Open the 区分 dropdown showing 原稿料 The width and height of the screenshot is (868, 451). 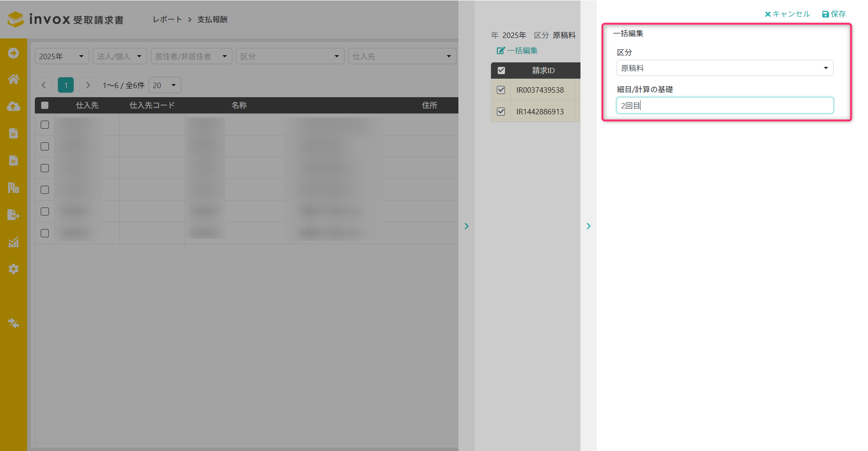[x=724, y=68]
